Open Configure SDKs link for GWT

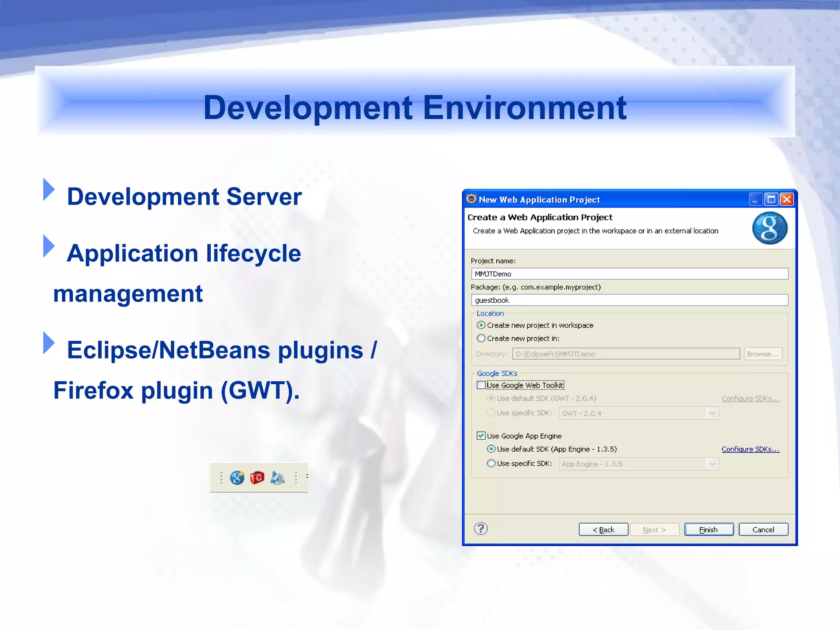tap(750, 398)
